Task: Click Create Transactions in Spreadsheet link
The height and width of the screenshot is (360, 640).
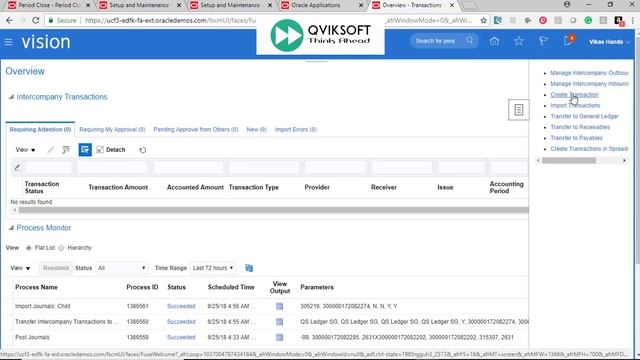Action: (x=589, y=149)
